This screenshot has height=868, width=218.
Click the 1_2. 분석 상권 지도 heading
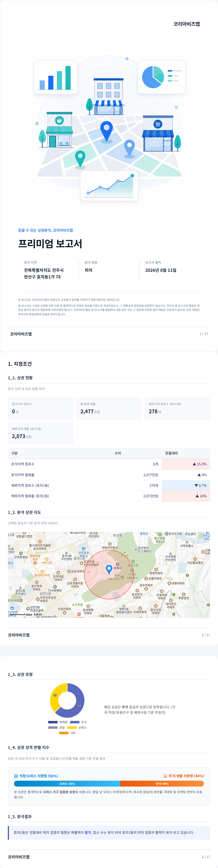[x=25, y=512]
